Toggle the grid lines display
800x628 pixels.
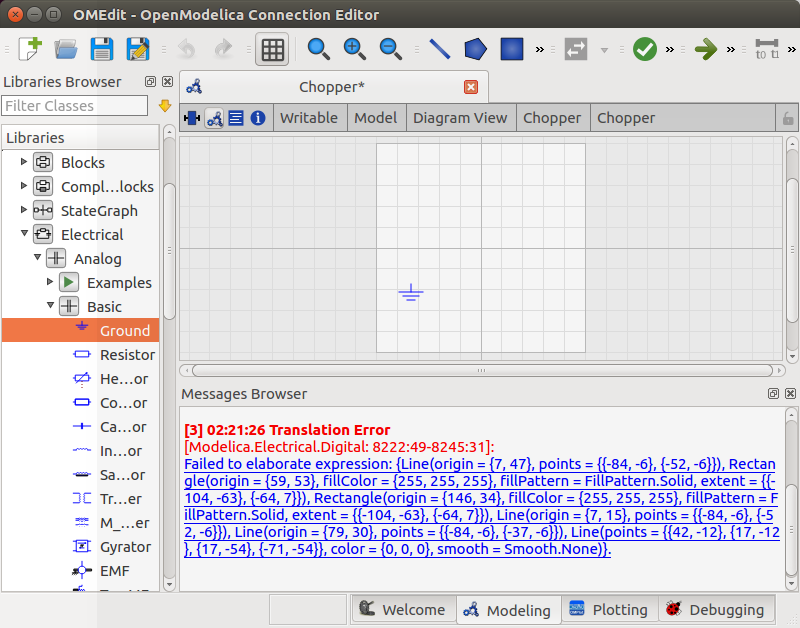tap(272, 49)
